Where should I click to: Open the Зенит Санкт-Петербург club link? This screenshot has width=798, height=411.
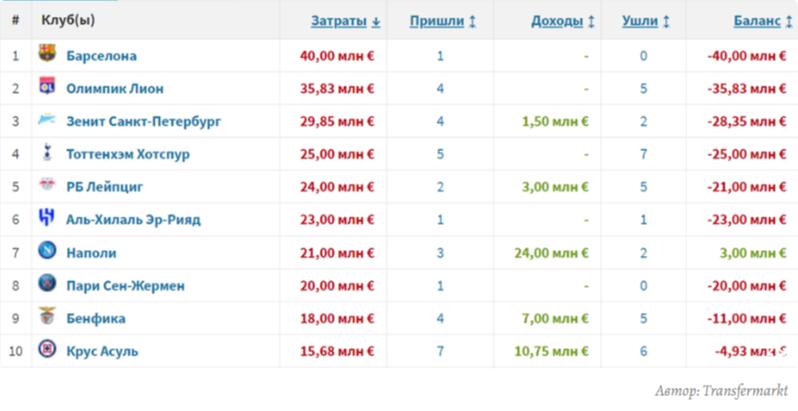pos(144,122)
